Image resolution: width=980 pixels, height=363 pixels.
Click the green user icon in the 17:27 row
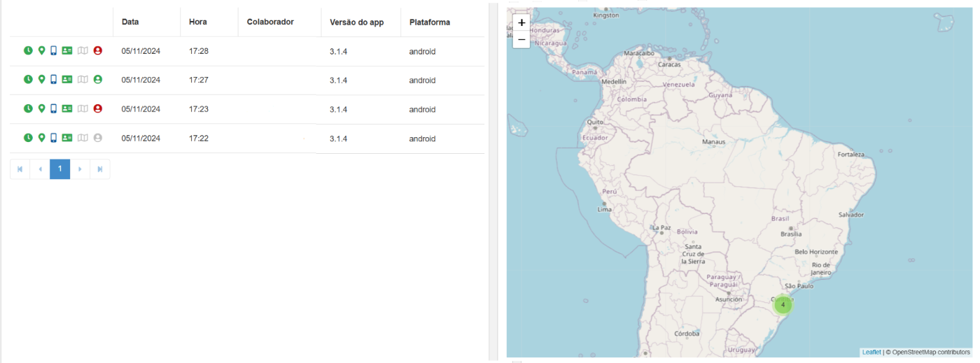point(98,80)
